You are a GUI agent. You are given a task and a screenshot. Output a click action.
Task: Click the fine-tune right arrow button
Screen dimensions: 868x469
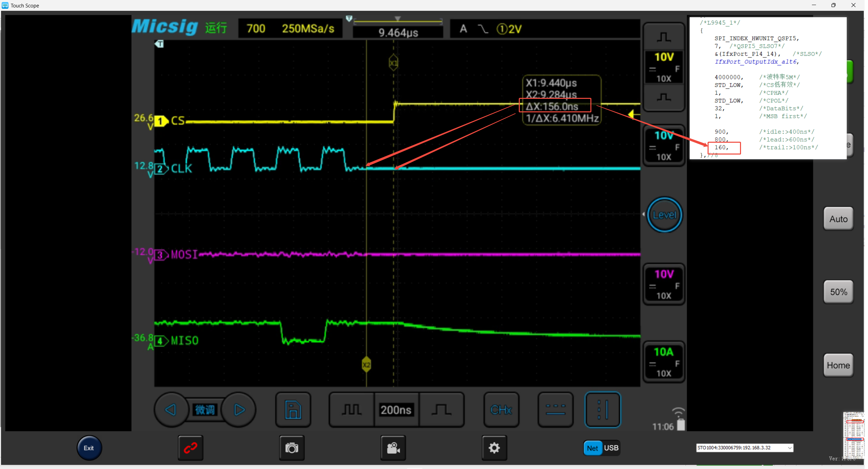239,410
